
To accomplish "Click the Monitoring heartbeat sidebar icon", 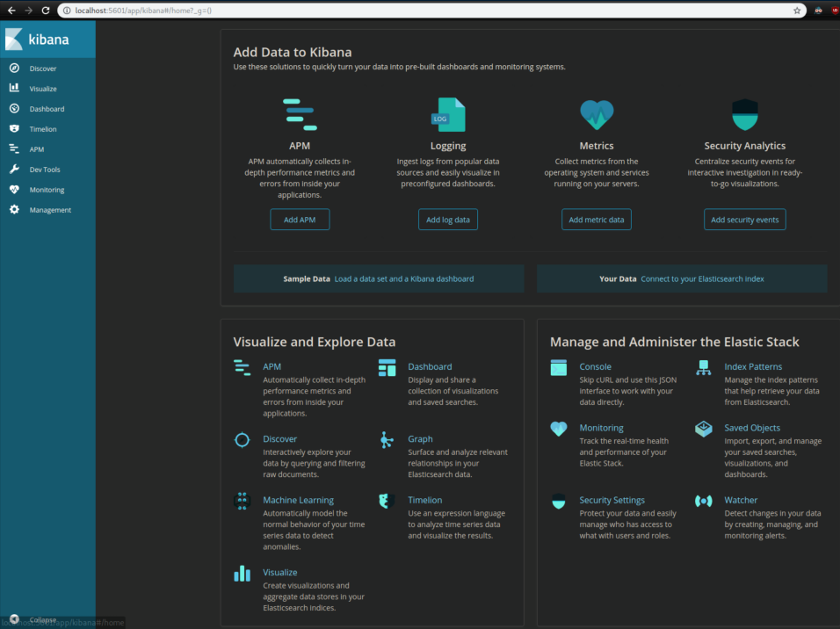I will click(14, 190).
